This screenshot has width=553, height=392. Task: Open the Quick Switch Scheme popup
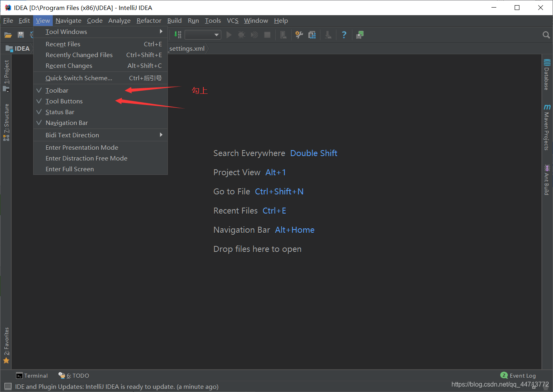(x=100, y=78)
